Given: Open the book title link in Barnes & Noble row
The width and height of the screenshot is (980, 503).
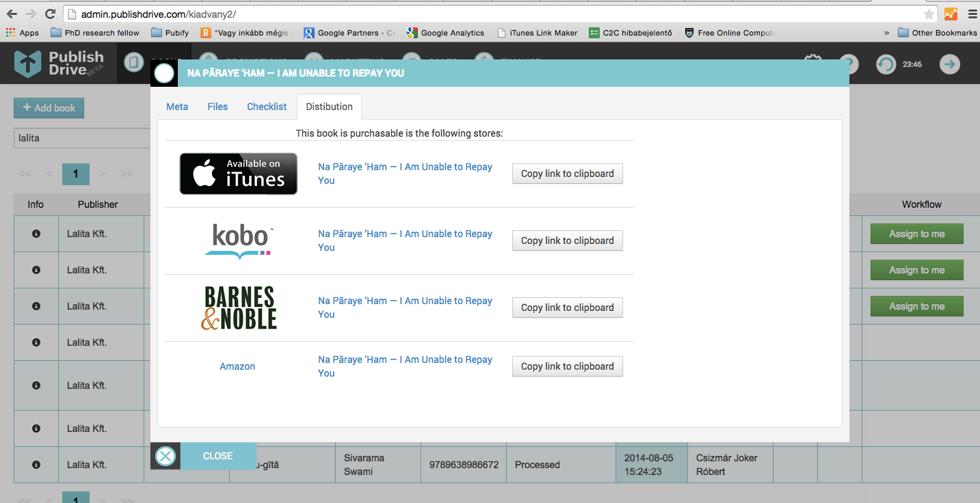Looking at the screenshot, I should pyautogui.click(x=405, y=308).
